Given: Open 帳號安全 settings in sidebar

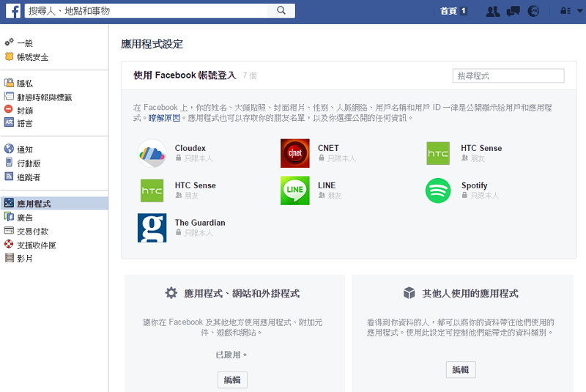Looking at the screenshot, I should (x=32, y=57).
